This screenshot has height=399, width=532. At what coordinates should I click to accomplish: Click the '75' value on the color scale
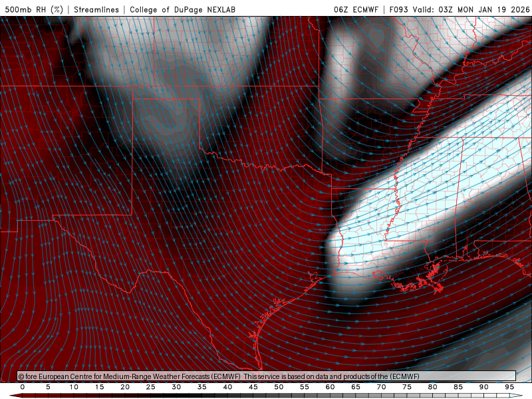(407, 387)
